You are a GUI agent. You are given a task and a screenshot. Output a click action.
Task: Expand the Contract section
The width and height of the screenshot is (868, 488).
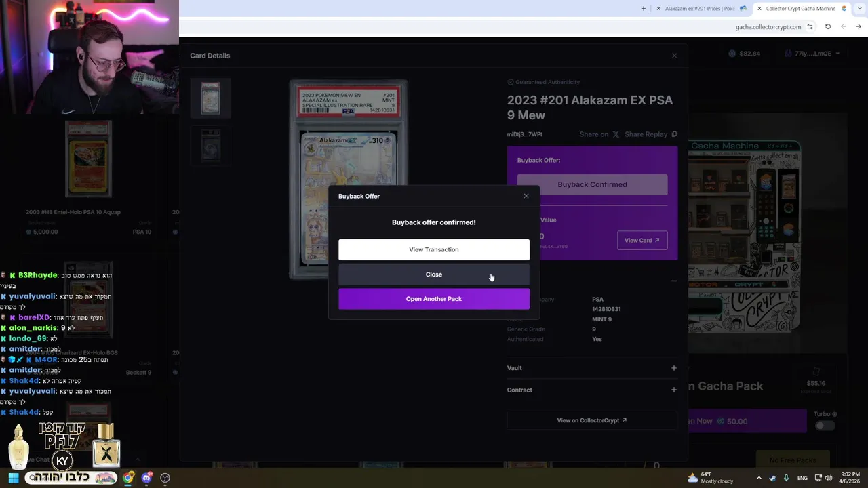(592, 390)
